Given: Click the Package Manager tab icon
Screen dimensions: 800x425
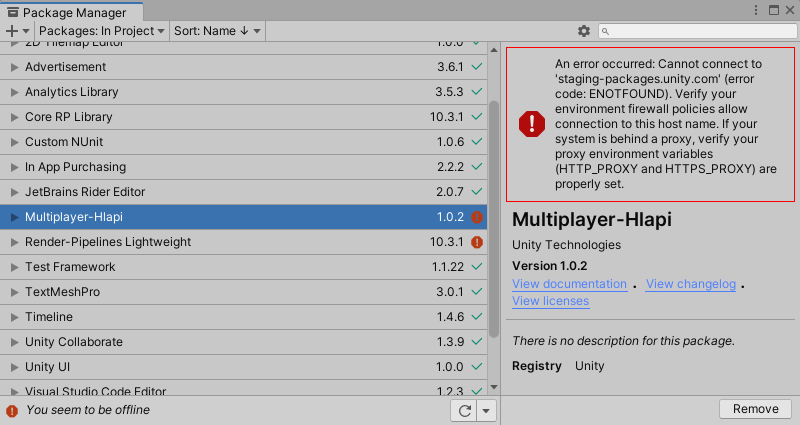Looking at the screenshot, I should tap(13, 12).
